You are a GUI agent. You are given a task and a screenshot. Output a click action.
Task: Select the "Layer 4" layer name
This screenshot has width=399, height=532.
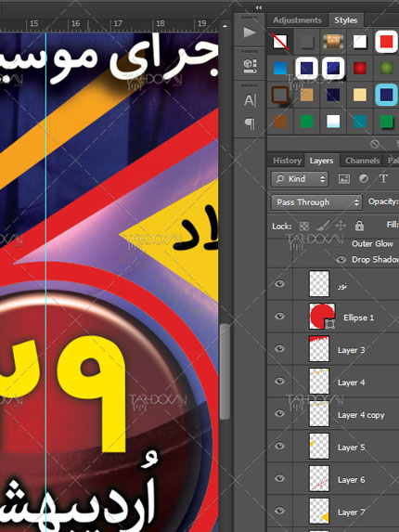(351, 383)
